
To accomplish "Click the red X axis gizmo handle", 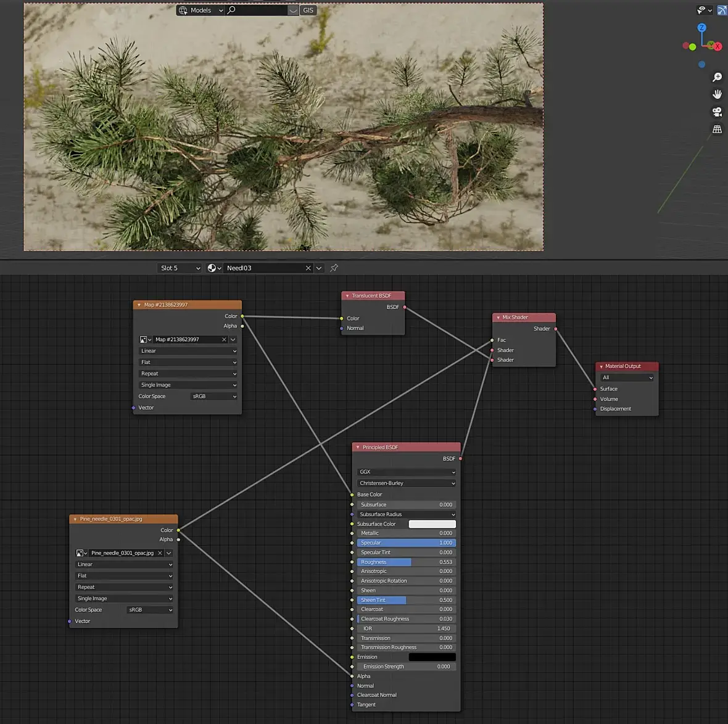I will (x=718, y=46).
